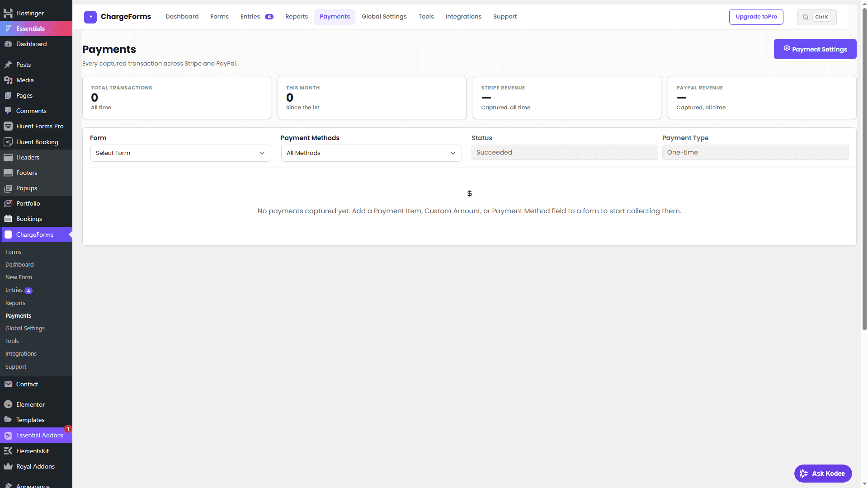
Task: Click the ChargeForms logo icon
Action: (90, 17)
